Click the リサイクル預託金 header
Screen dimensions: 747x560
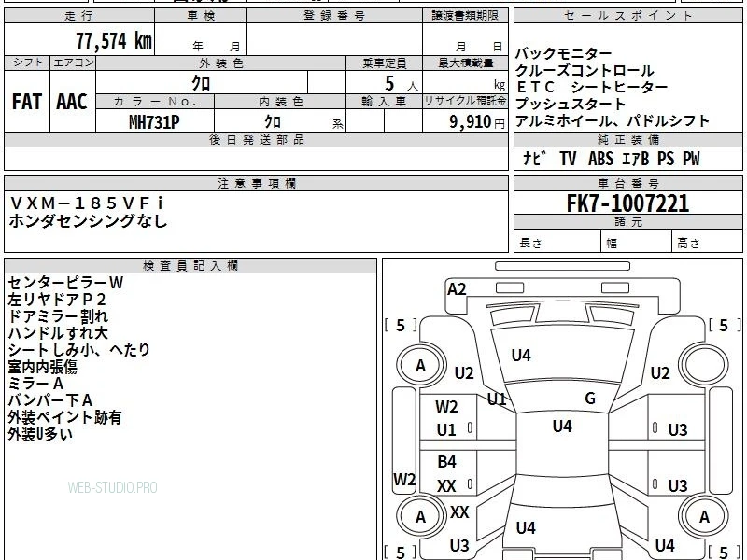click(x=465, y=102)
